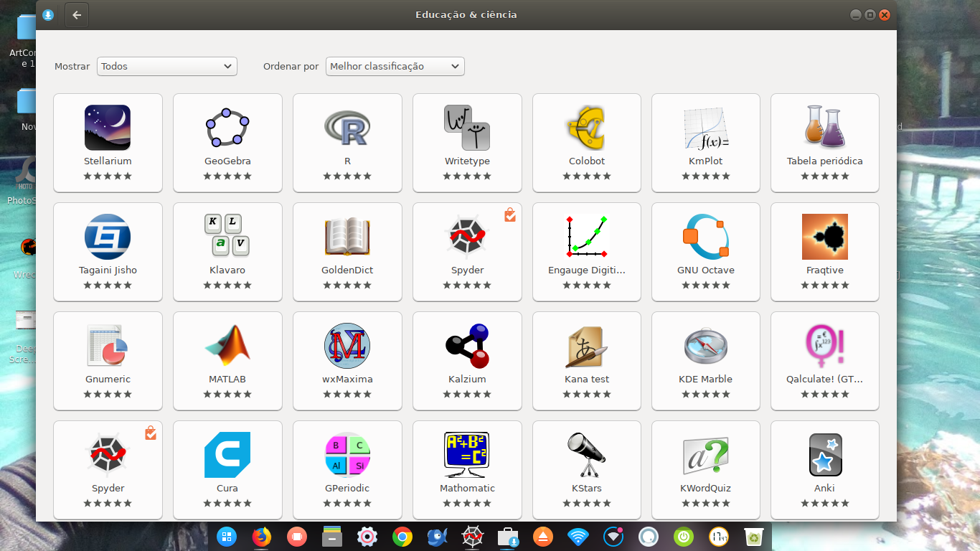This screenshot has width=980, height=551.
Task: Select the Tabela periódica flask icon
Action: click(x=825, y=127)
